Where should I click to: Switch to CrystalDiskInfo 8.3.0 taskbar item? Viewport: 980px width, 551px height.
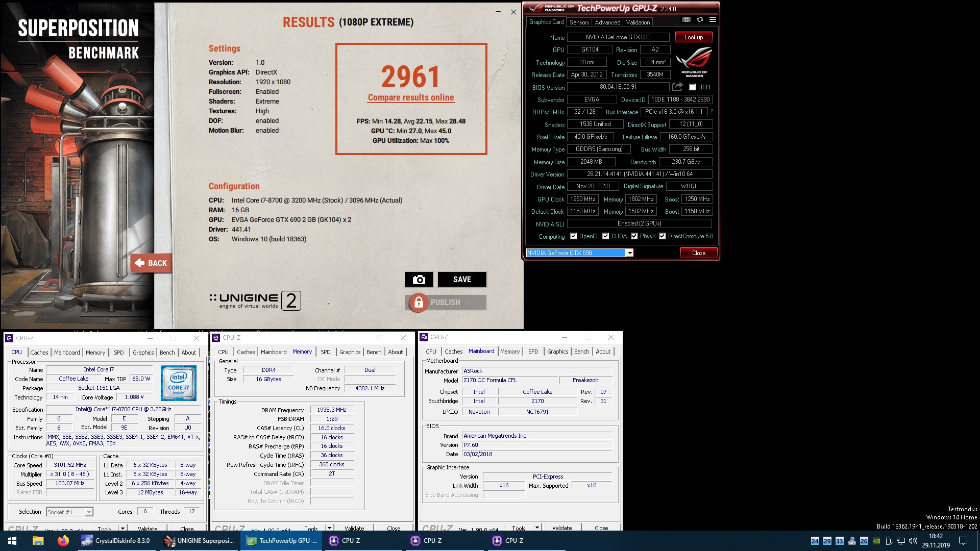click(x=117, y=541)
